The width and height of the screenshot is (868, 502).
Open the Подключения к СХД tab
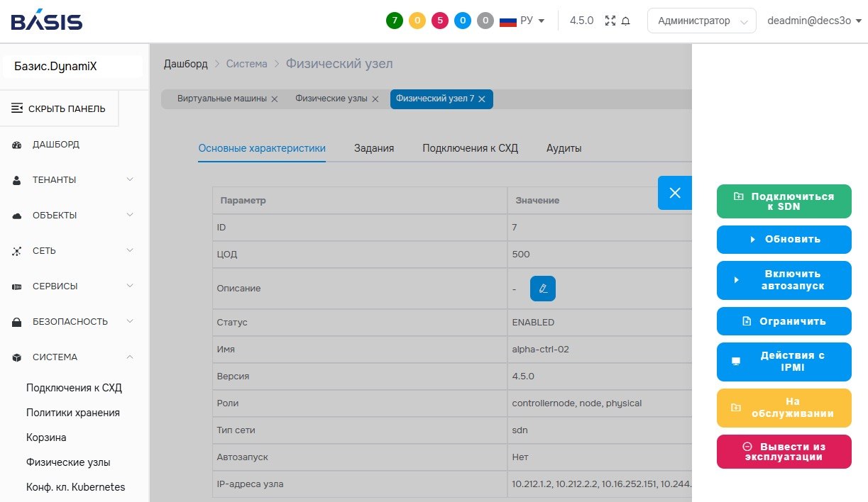pyautogui.click(x=470, y=148)
